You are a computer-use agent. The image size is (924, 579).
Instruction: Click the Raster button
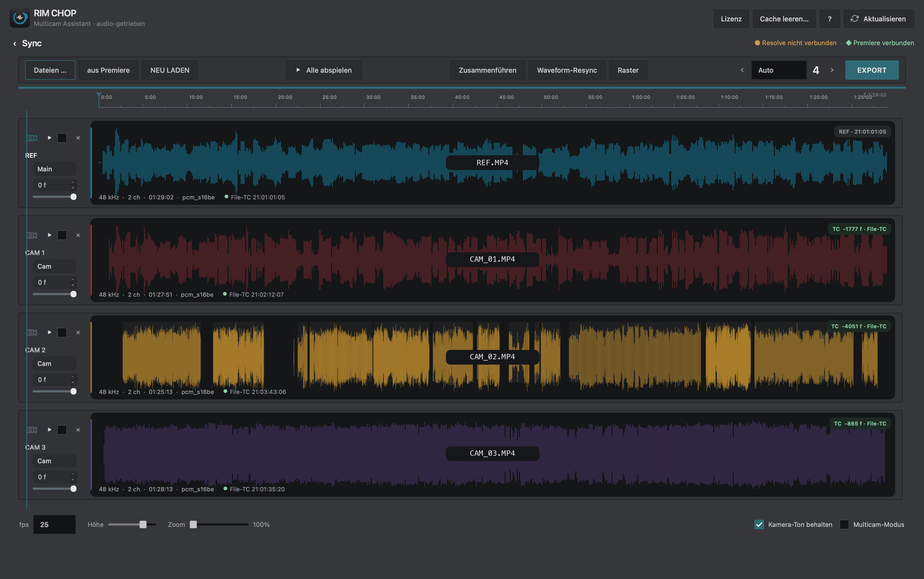coord(628,70)
